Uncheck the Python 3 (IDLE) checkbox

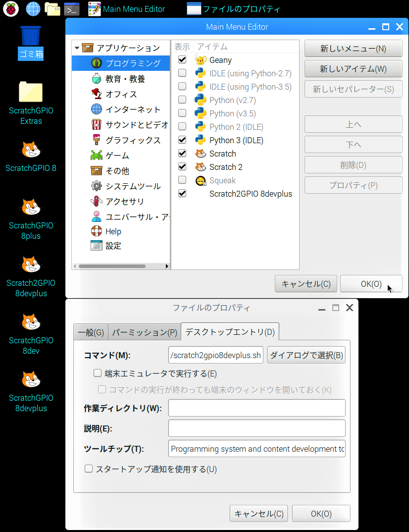182,140
